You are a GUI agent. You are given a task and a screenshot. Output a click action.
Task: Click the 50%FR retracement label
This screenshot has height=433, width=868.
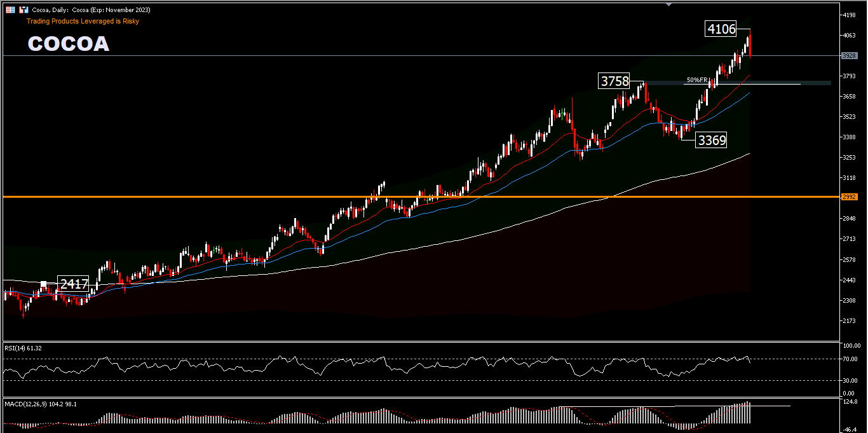click(x=696, y=80)
